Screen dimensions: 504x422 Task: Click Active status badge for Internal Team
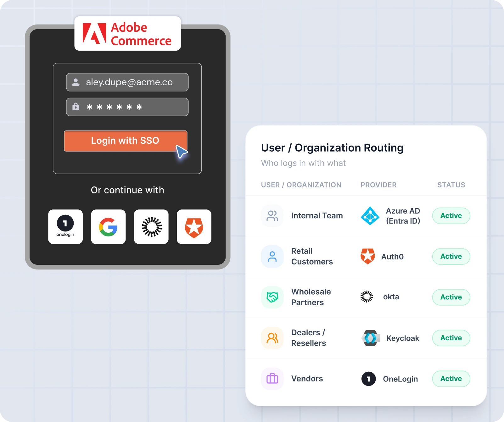(x=451, y=216)
